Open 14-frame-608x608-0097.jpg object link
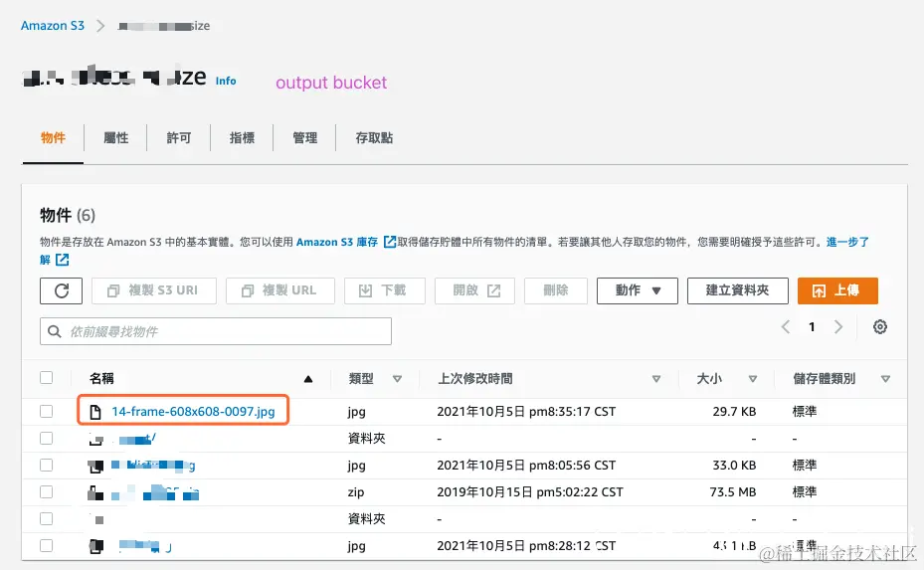Screen dimensions: 924x570 click(x=193, y=412)
